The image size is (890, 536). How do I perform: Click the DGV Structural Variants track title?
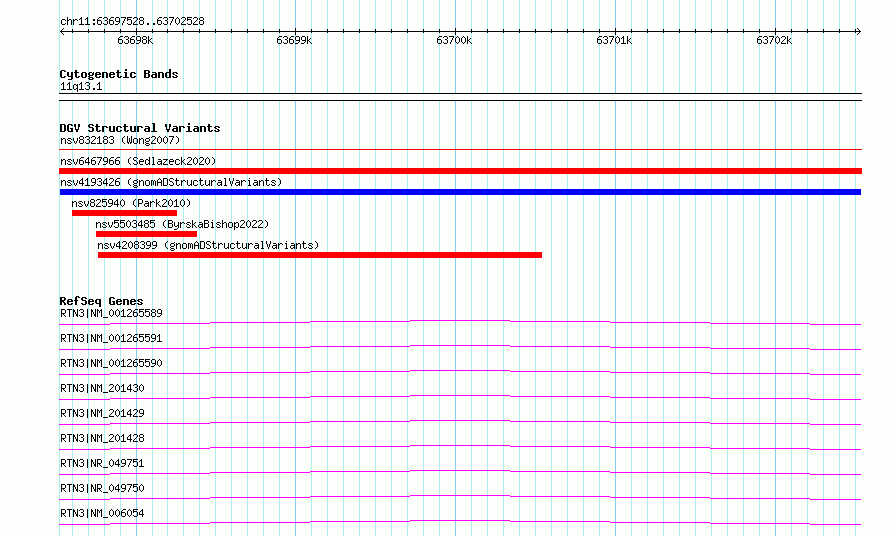[x=140, y=128]
